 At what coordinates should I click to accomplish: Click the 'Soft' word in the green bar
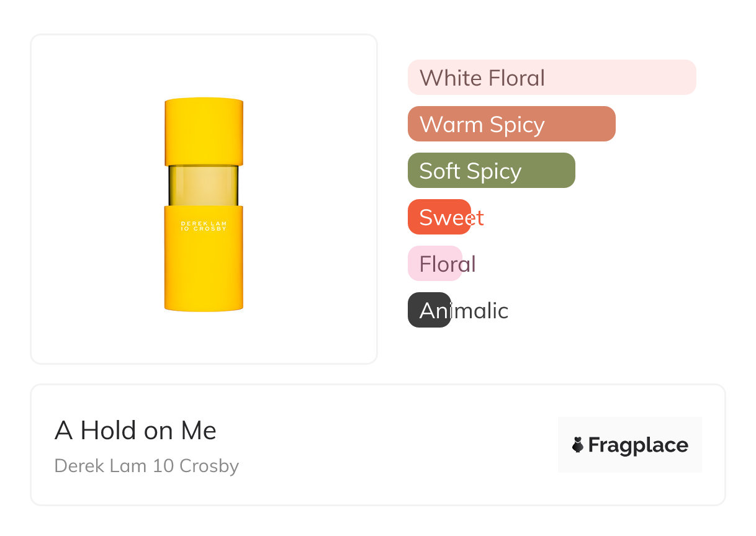(439, 171)
